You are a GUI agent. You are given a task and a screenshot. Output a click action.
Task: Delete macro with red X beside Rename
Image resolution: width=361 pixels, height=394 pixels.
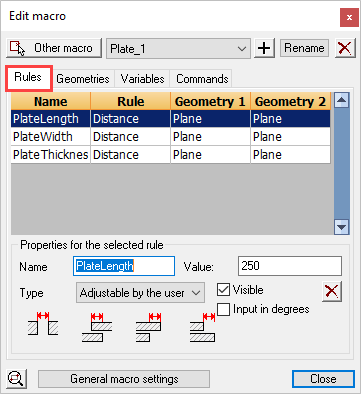[345, 48]
